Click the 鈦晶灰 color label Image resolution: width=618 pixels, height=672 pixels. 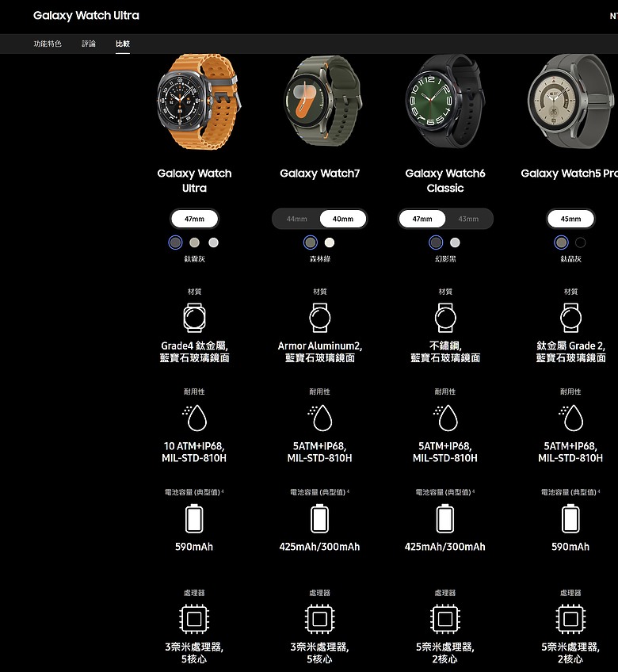570,259
